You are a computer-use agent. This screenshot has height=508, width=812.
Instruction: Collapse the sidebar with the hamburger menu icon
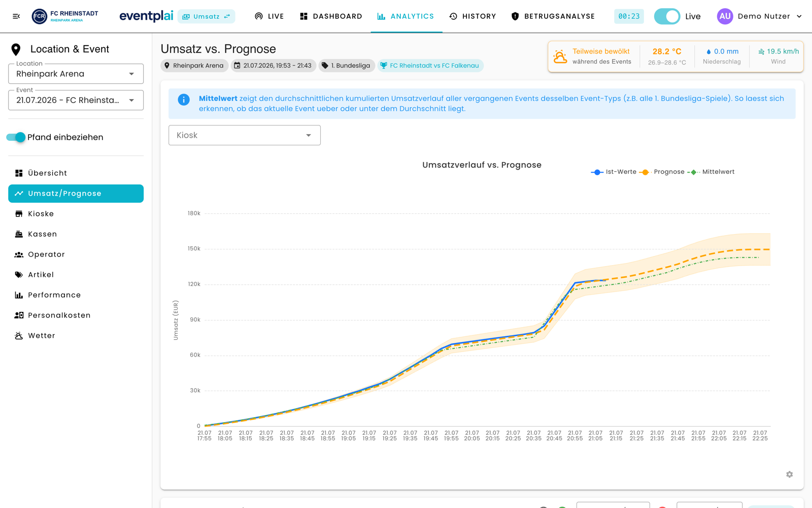16,16
